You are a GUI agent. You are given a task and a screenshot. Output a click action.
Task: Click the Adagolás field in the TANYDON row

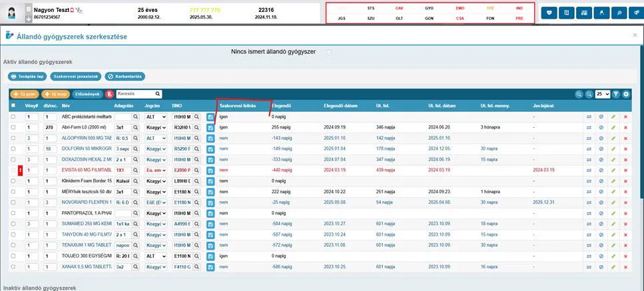coord(123,234)
